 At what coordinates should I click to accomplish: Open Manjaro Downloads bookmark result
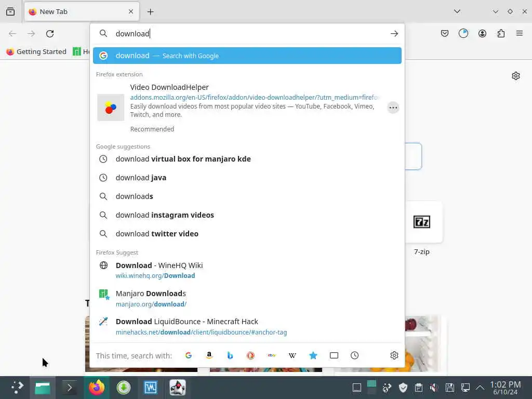point(247,299)
